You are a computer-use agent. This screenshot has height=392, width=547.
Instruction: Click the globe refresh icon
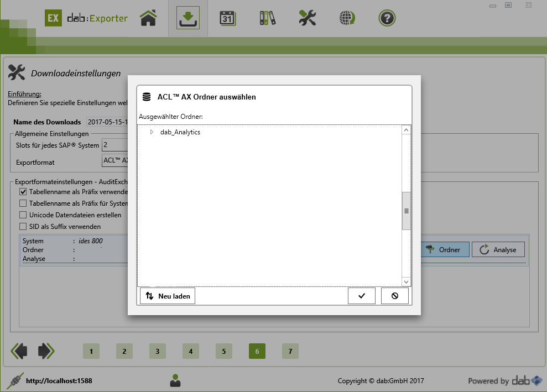(x=347, y=18)
